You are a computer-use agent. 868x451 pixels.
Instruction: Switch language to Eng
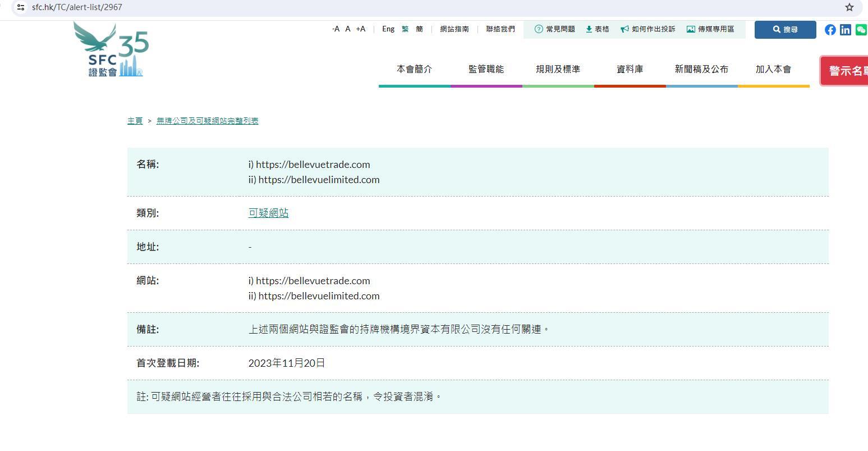pos(388,29)
